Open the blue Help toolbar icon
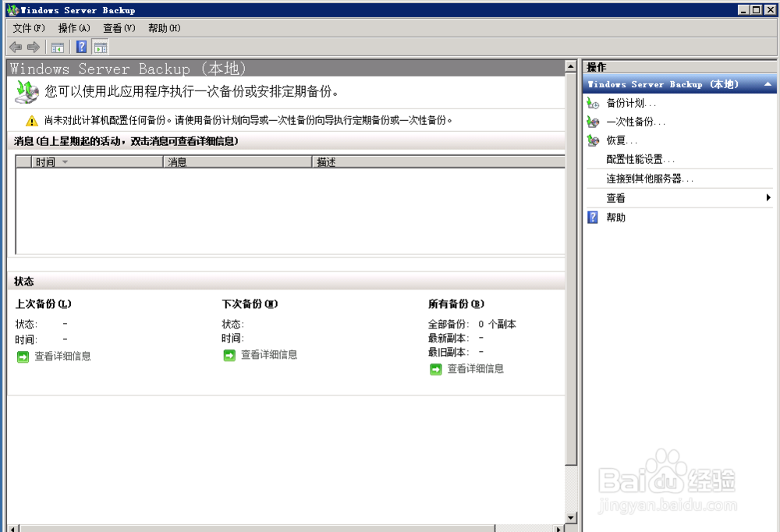 point(82,48)
